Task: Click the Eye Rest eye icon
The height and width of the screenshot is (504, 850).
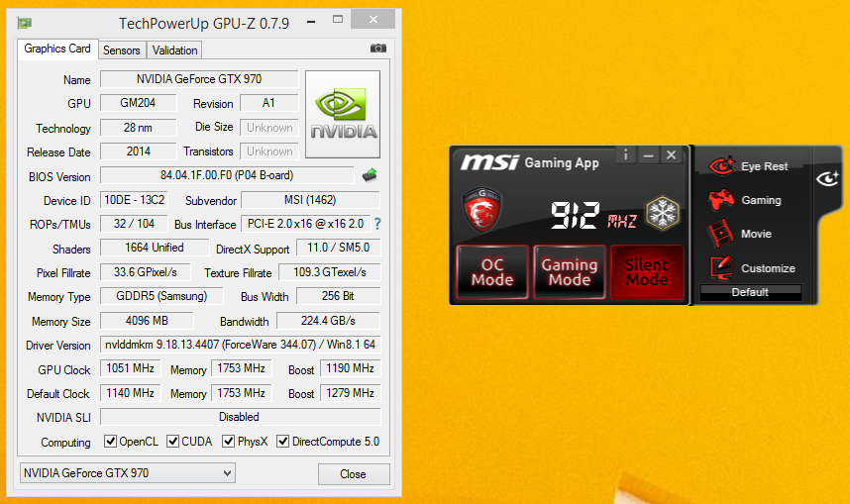Action: tap(721, 165)
